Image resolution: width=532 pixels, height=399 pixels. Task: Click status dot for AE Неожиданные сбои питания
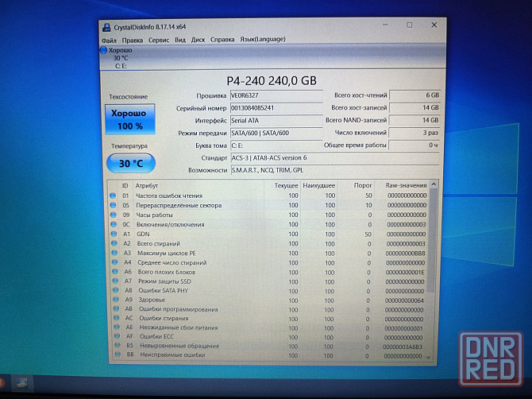(117, 327)
